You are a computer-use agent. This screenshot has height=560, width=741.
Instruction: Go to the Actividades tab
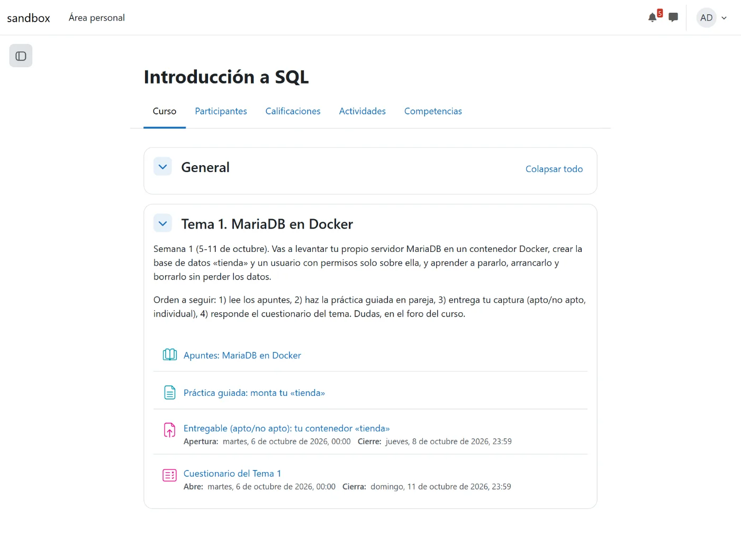(x=362, y=111)
